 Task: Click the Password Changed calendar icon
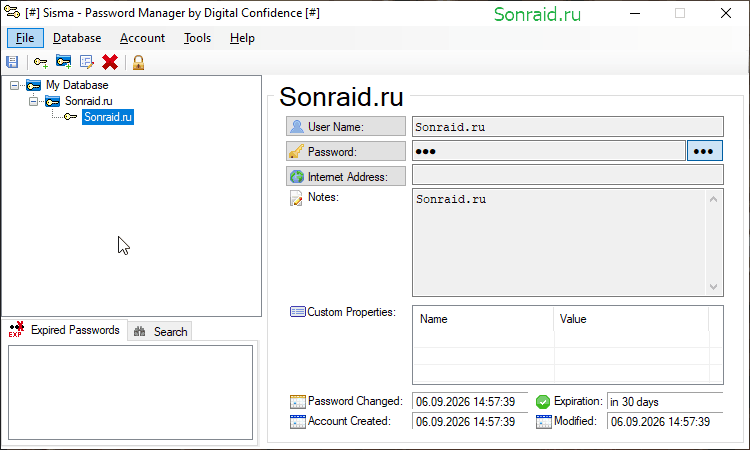tap(298, 402)
